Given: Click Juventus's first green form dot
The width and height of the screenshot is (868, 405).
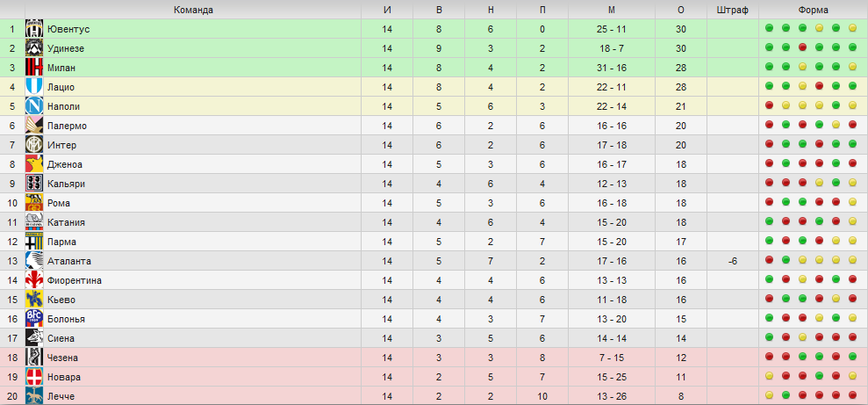Looking at the screenshot, I should (x=769, y=29).
